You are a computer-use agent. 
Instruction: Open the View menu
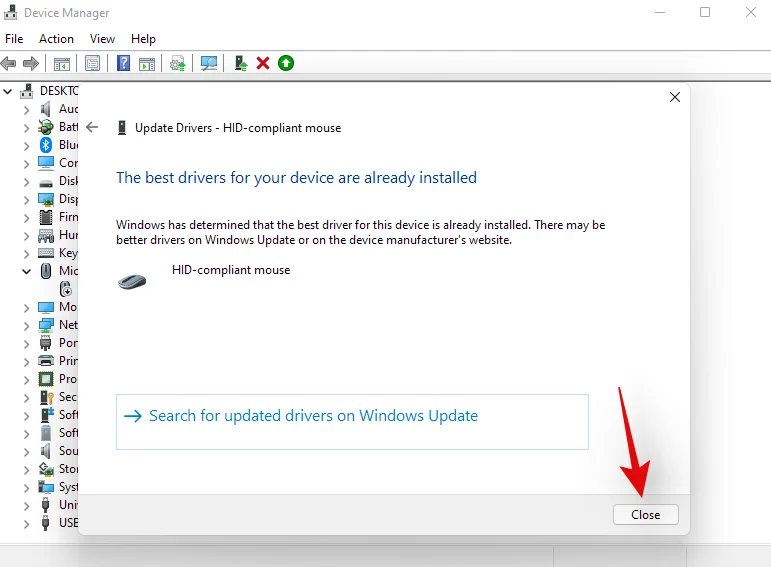102,39
